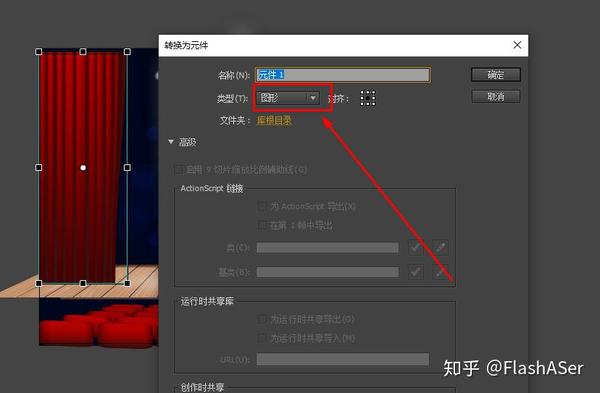Click the 取消 button

point(496,96)
